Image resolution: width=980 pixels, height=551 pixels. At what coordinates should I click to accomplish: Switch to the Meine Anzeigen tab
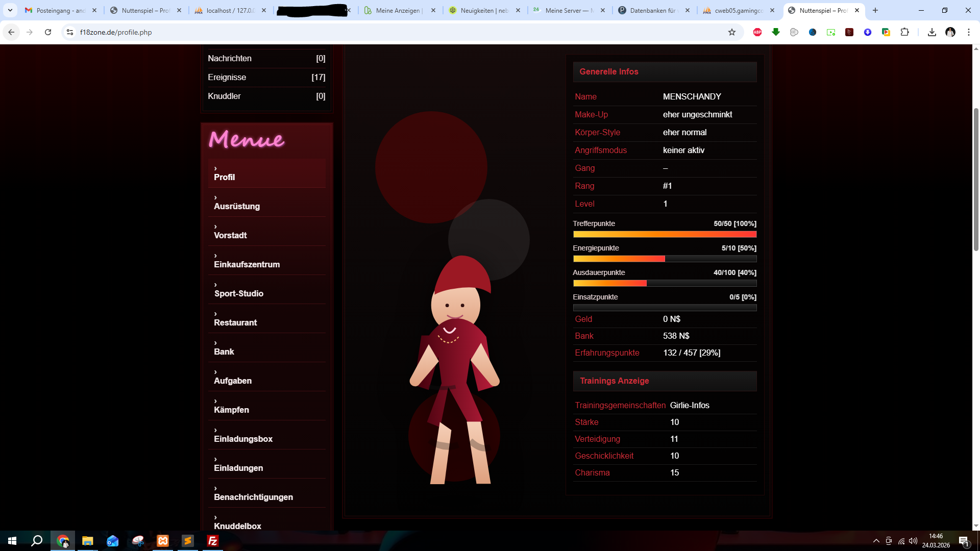click(398, 10)
